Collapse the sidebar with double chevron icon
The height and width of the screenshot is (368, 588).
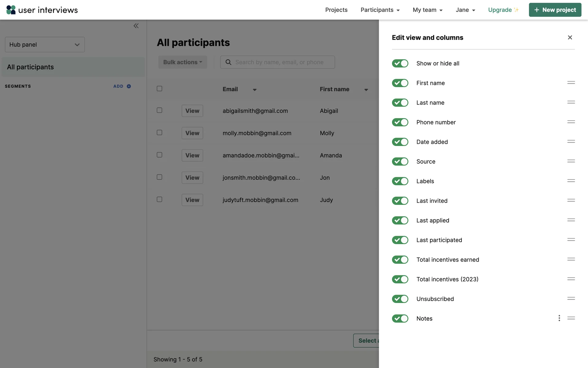tap(136, 26)
